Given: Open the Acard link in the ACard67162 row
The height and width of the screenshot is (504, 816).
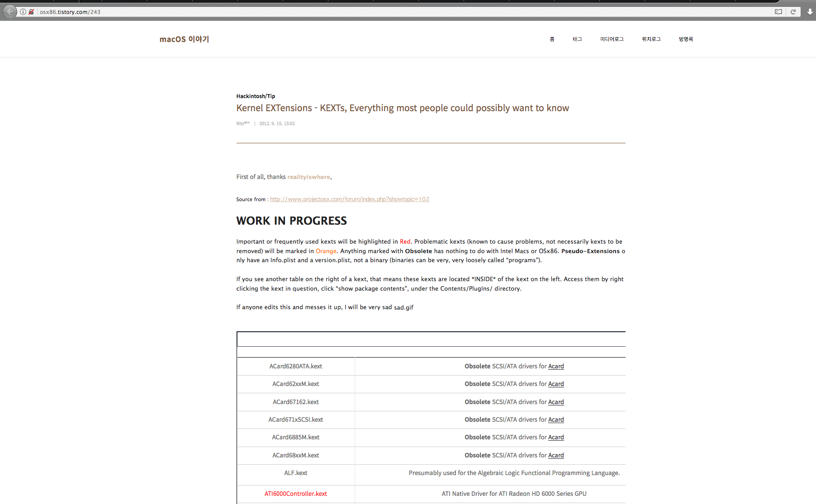Looking at the screenshot, I should click(556, 402).
